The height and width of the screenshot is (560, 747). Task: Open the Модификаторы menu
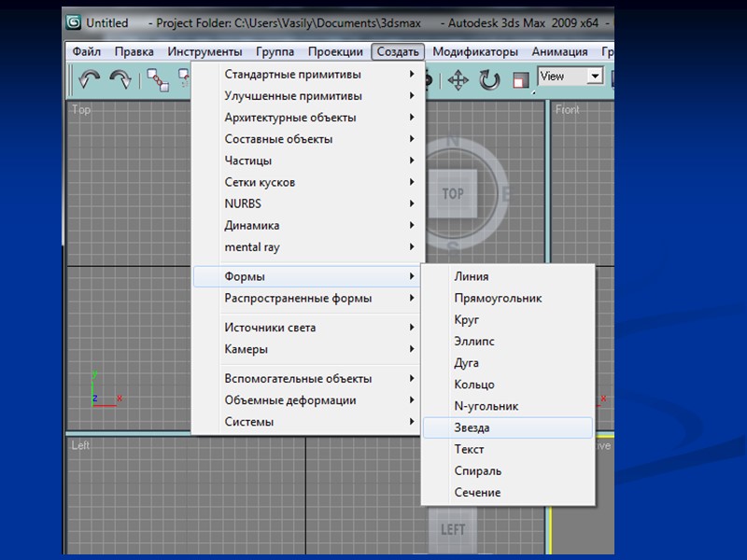474,52
